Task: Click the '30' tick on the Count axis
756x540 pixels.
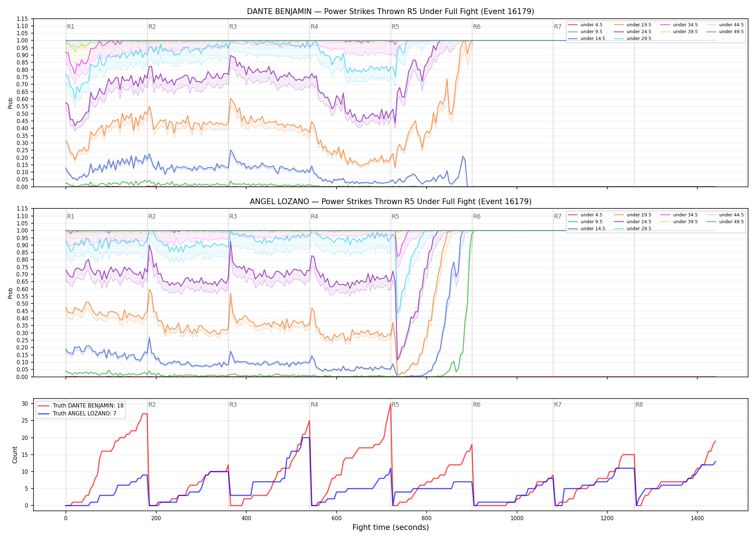Action: [x=25, y=404]
